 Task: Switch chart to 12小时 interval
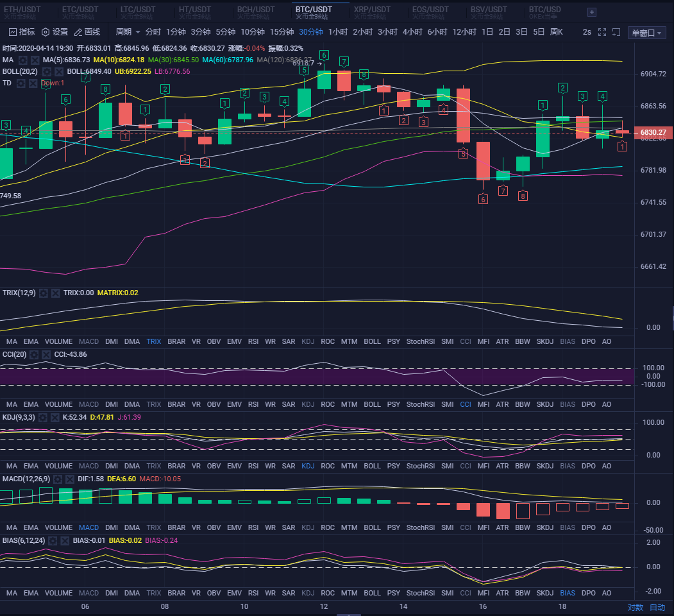click(x=464, y=32)
